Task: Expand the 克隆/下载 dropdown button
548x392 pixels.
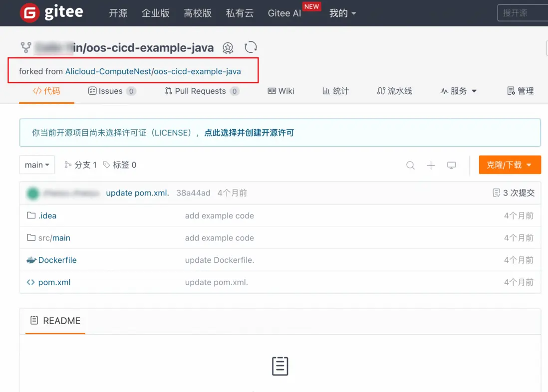Action: click(x=510, y=165)
